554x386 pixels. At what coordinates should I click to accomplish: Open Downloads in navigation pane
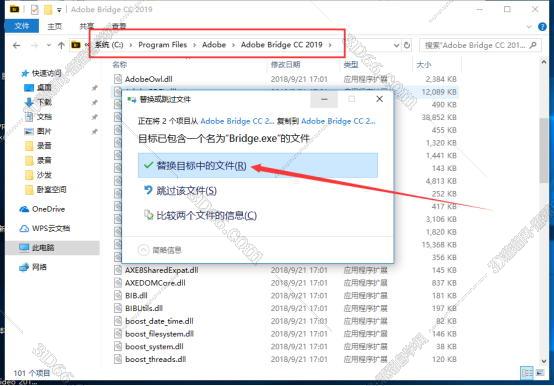pos(44,102)
